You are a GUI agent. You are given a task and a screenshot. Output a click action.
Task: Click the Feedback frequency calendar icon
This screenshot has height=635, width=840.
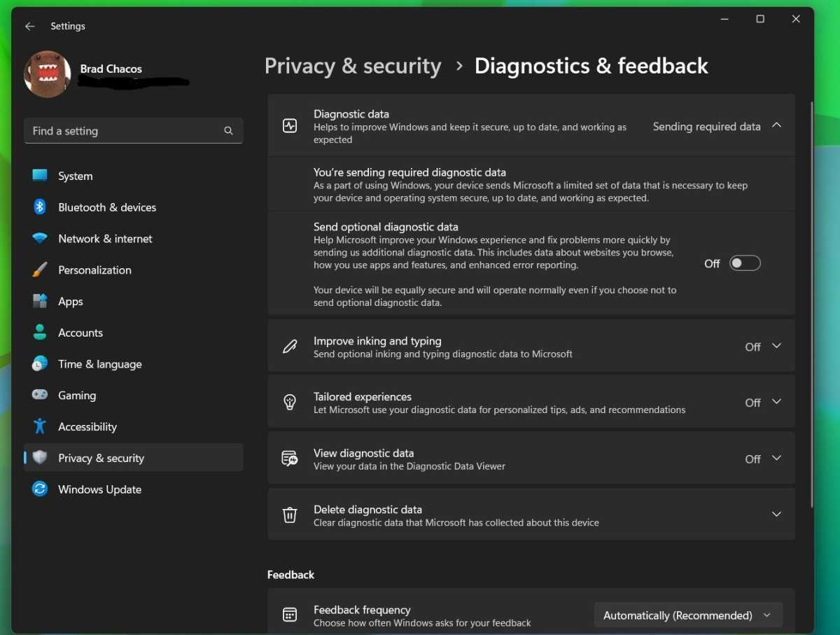(x=290, y=615)
